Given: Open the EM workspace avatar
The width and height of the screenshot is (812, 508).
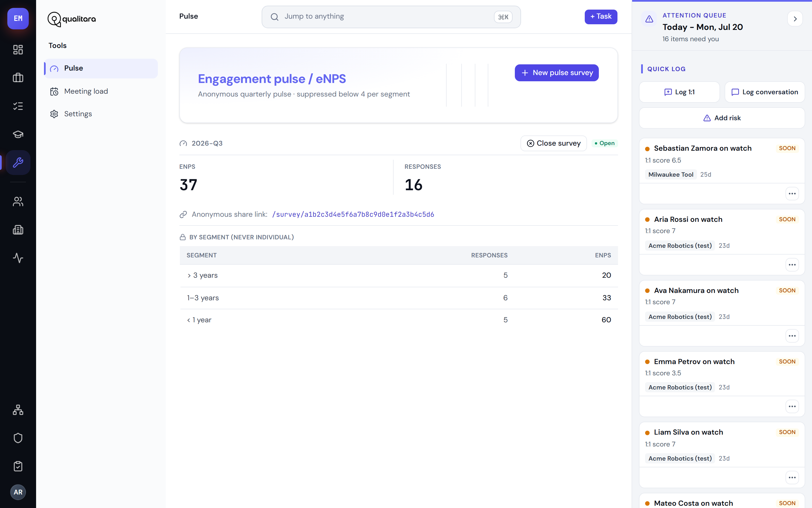Looking at the screenshot, I should click(18, 18).
